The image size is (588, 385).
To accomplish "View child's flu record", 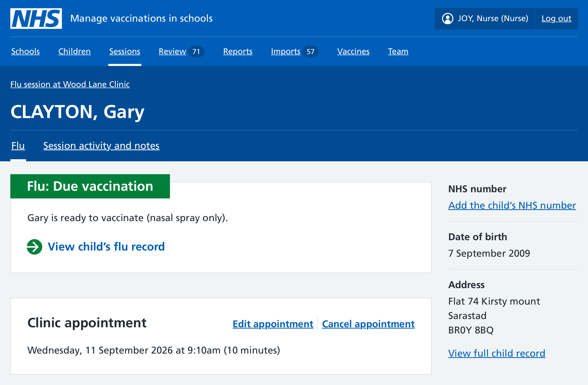I will point(106,247).
